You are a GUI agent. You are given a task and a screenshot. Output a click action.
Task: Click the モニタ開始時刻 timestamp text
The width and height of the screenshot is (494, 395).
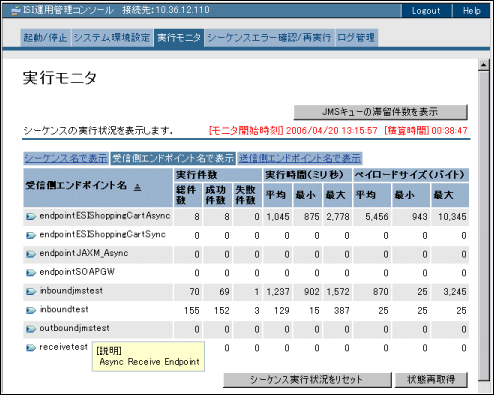point(293,130)
